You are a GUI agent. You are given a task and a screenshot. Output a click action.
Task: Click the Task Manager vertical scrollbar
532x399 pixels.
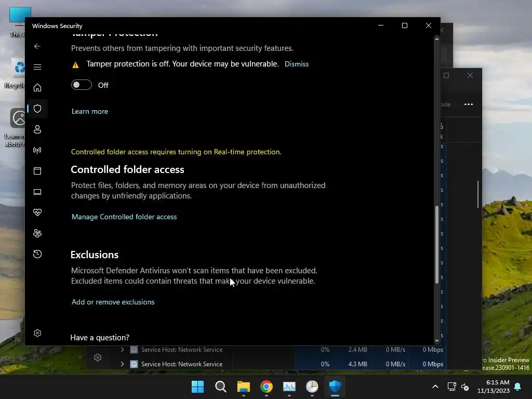click(478, 194)
